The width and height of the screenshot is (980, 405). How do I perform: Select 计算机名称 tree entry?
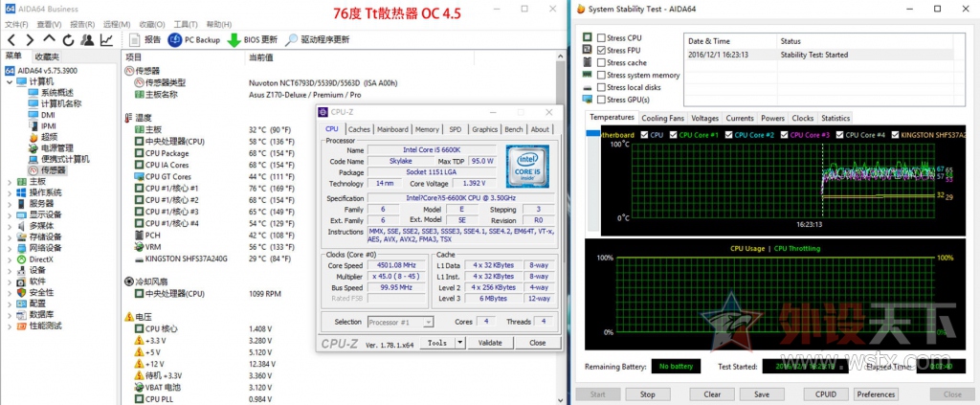(61, 103)
